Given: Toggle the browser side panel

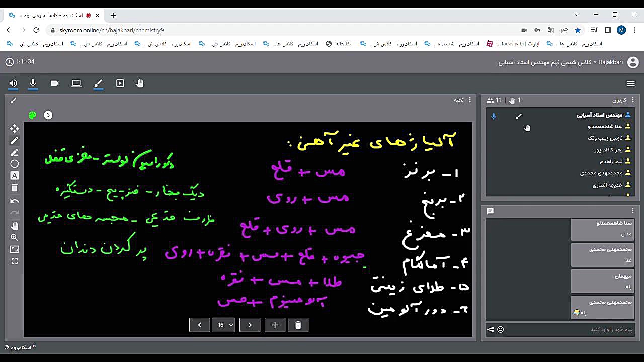Looking at the screenshot, I should click(x=608, y=30).
